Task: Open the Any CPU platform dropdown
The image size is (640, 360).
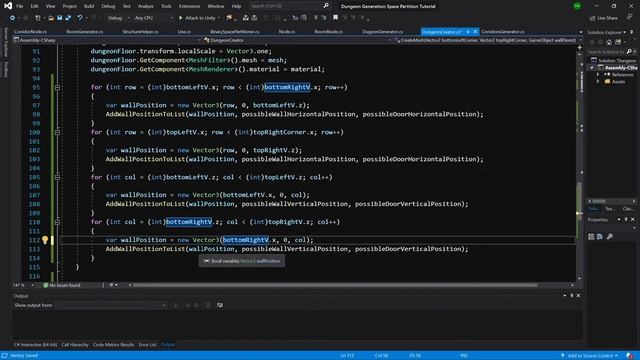Action: pos(153,18)
